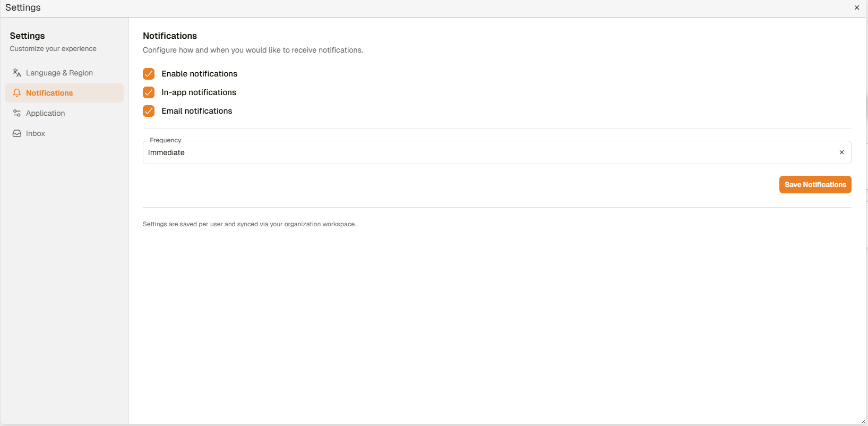Switch to the Application settings section
Viewport: 868px width, 426px height.
click(46, 113)
